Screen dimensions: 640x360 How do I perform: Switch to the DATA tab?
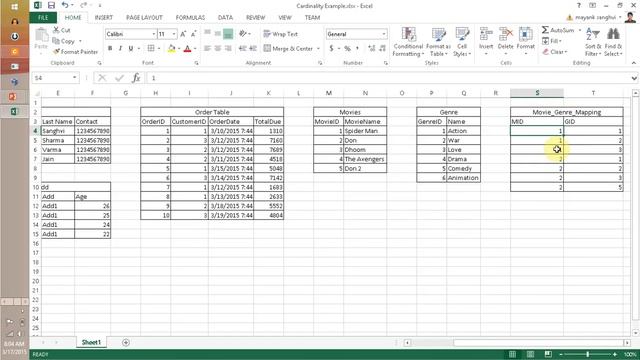[225, 18]
